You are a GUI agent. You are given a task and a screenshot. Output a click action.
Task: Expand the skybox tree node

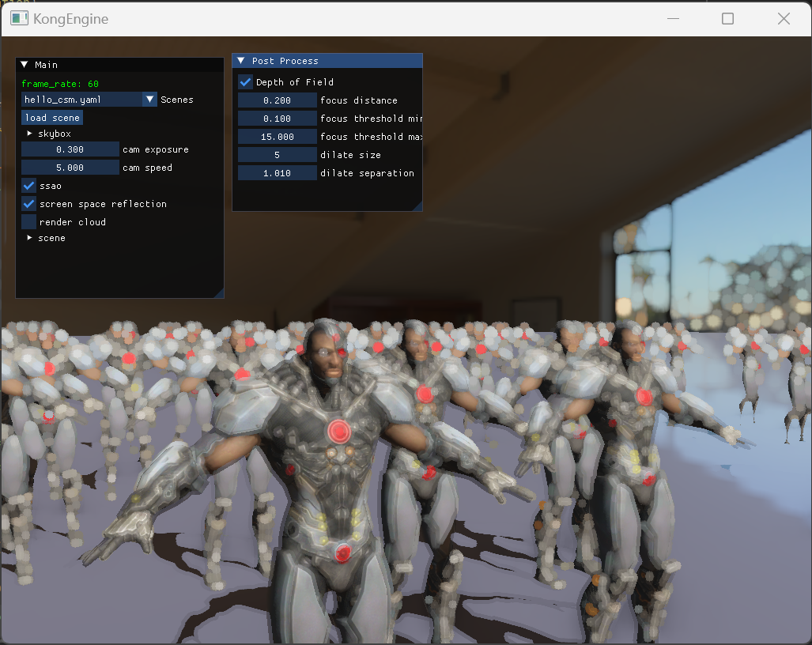pos(29,134)
